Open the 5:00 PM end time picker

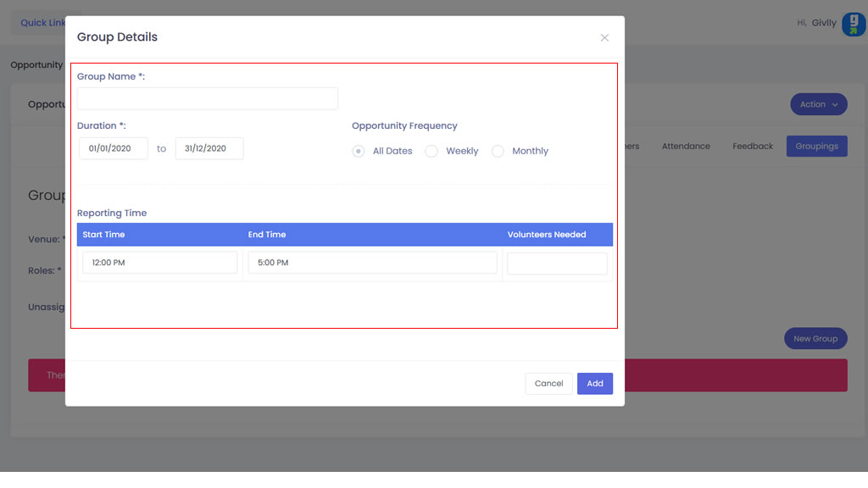pos(372,263)
